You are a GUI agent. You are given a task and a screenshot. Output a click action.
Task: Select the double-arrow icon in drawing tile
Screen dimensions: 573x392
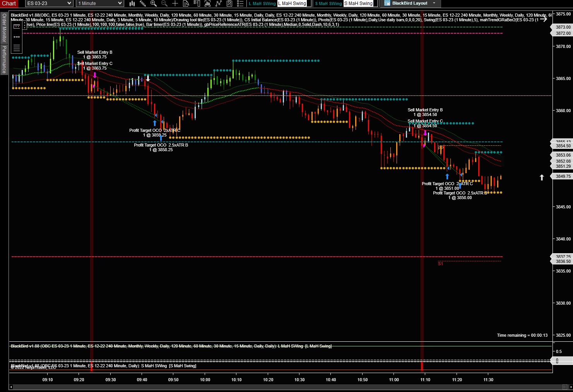pyautogui.click(x=17, y=37)
